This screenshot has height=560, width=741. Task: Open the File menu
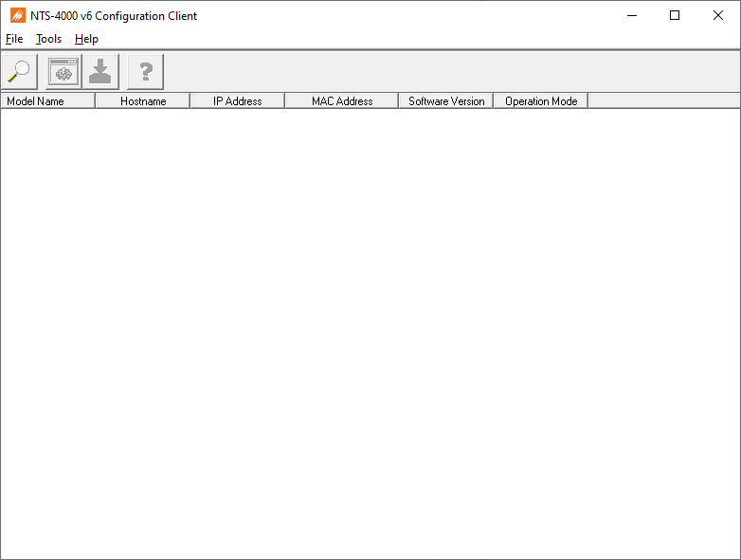point(14,39)
